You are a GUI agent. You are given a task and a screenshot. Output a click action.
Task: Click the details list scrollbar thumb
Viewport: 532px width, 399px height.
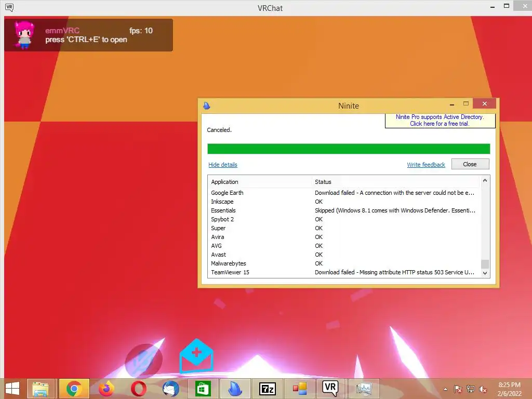(x=485, y=264)
